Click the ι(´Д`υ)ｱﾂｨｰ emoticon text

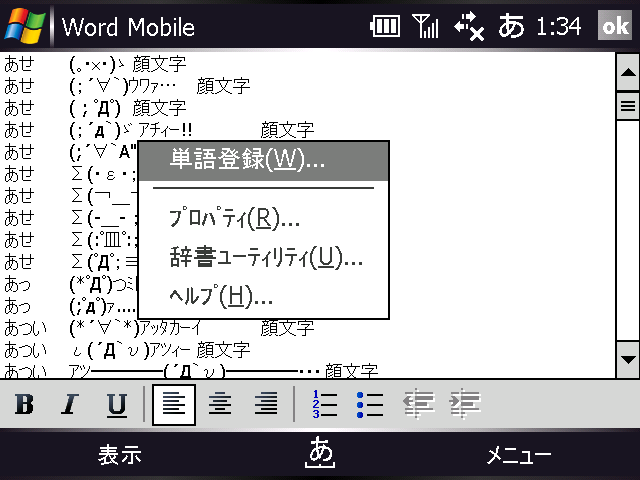click(130, 350)
